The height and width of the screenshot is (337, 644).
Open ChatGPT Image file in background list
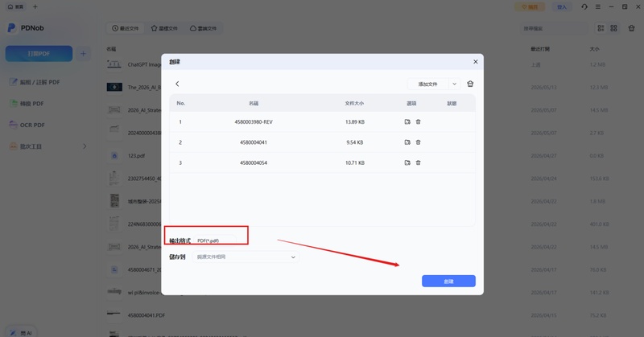[144, 64]
